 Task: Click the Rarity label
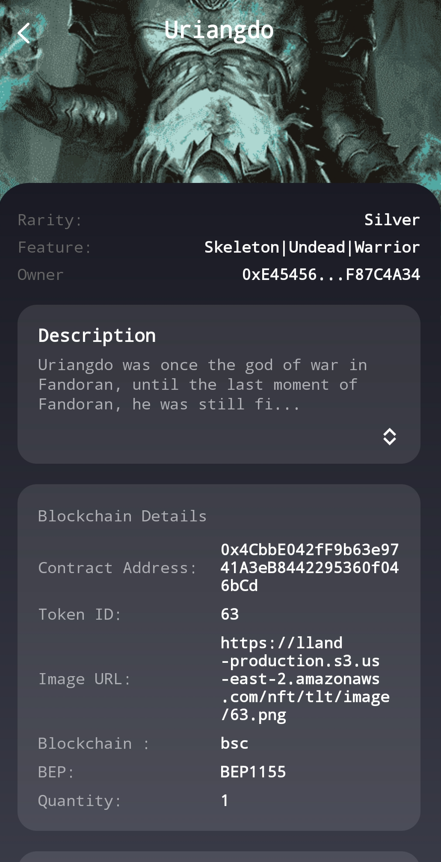pyautogui.click(x=49, y=220)
